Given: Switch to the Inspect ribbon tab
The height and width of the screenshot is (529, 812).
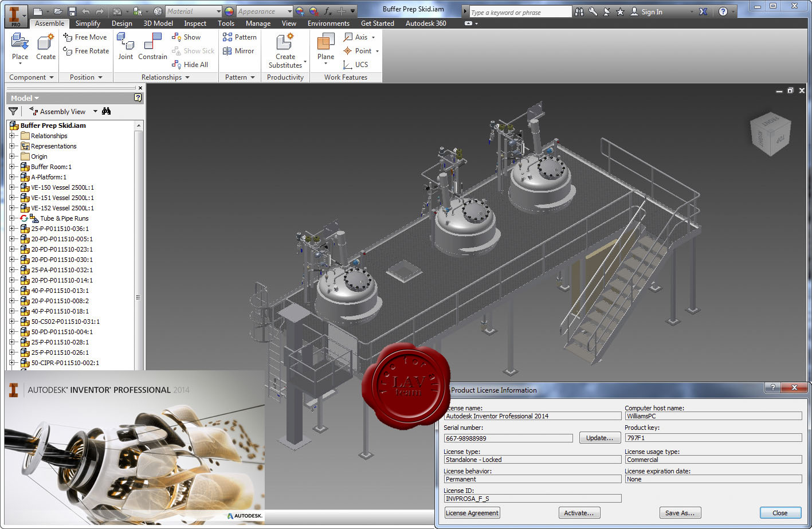Looking at the screenshot, I should point(195,23).
